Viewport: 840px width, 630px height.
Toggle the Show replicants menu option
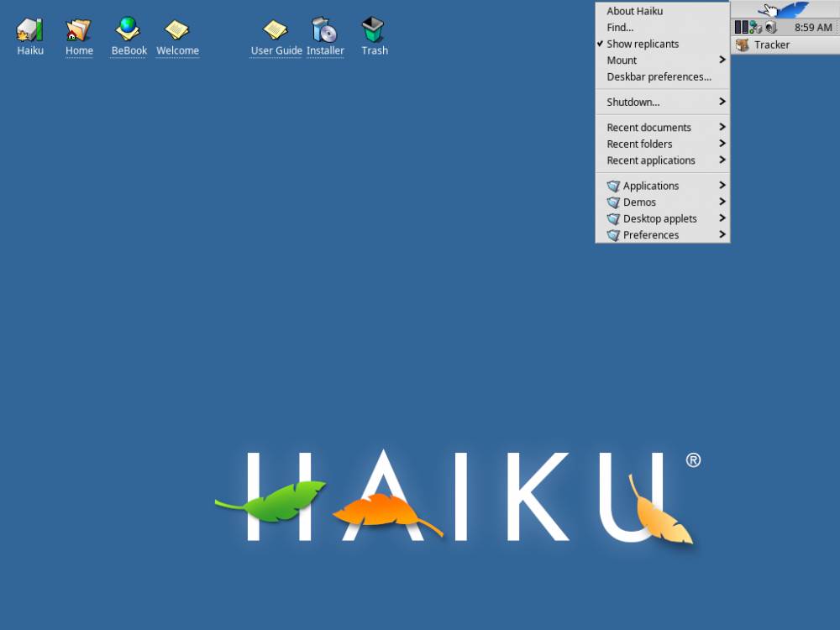click(x=663, y=44)
